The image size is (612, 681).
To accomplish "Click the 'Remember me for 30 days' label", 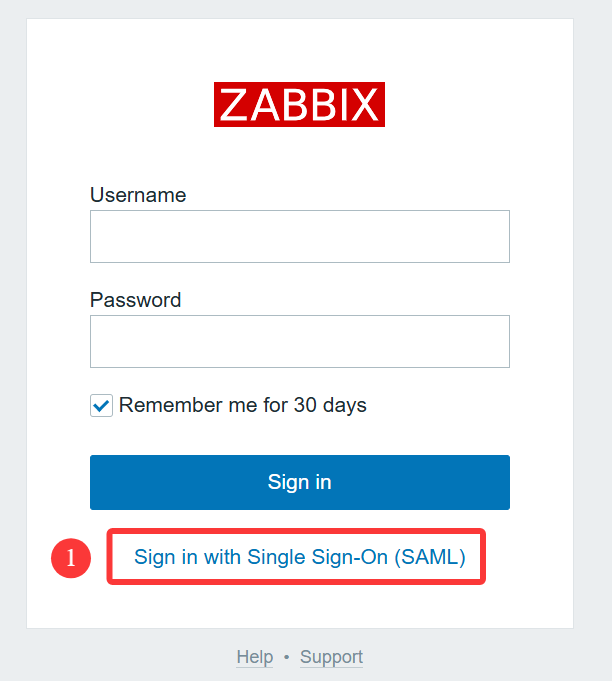I will click(242, 406).
